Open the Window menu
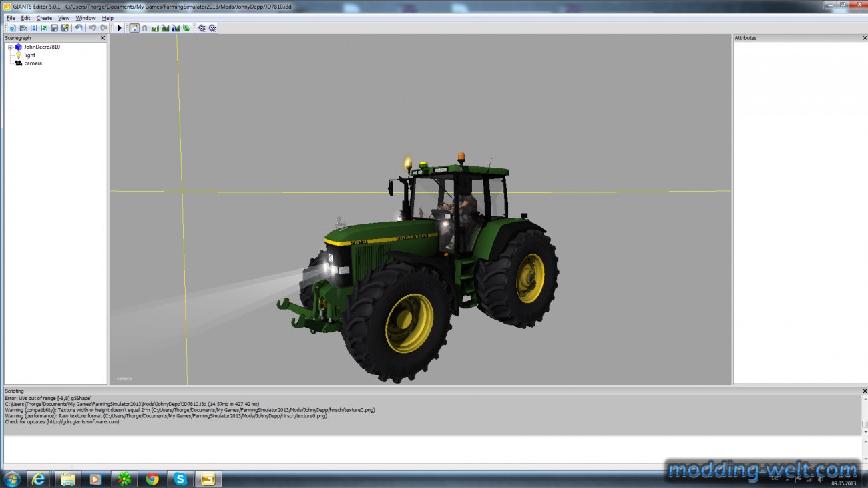This screenshot has width=868, height=488. 85,18
